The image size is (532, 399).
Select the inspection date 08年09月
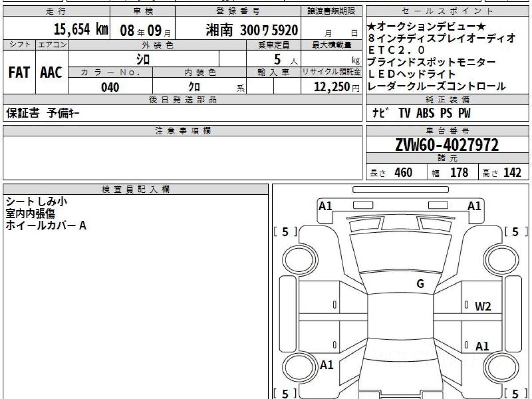145,31
